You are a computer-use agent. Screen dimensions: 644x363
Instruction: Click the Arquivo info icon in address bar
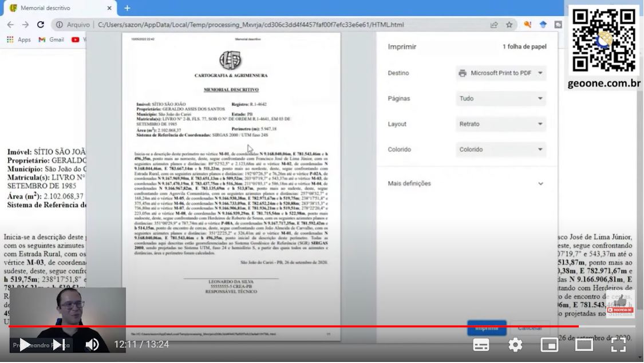tap(60, 25)
